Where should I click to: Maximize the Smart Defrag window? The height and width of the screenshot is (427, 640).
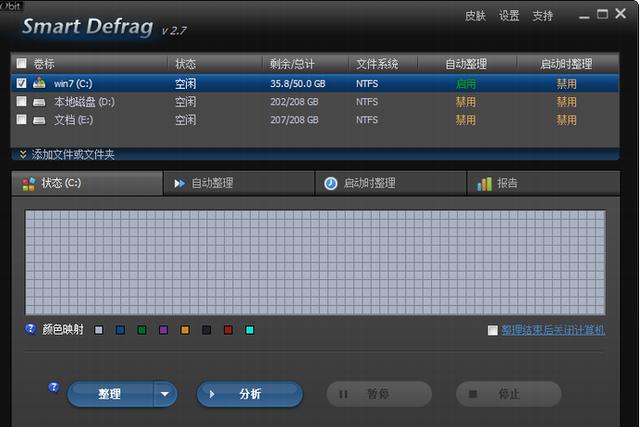click(602, 14)
